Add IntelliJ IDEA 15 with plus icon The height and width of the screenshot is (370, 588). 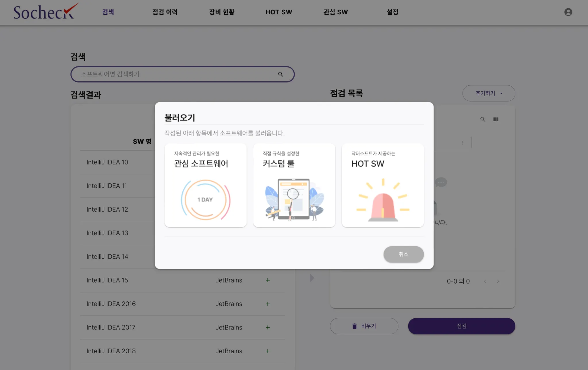coord(268,280)
